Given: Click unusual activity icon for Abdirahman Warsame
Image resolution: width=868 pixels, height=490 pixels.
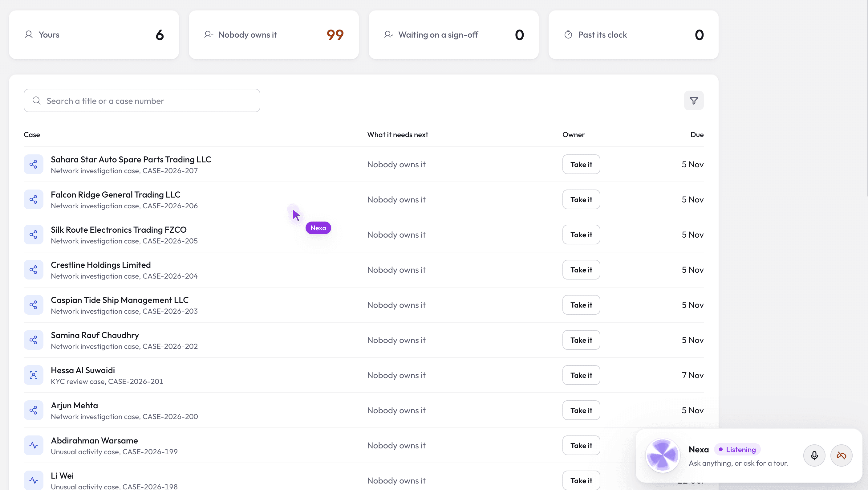Looking at the screenshot, I should coord(33,445).
